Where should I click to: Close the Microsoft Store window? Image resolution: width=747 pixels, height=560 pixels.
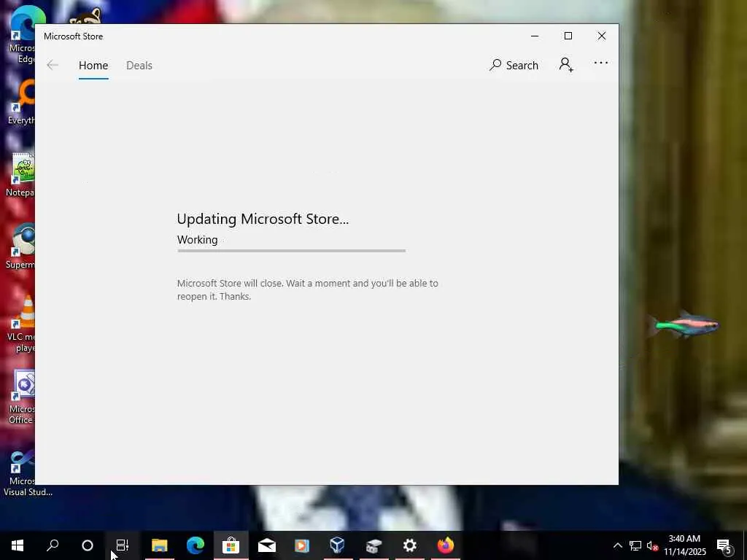602,36
